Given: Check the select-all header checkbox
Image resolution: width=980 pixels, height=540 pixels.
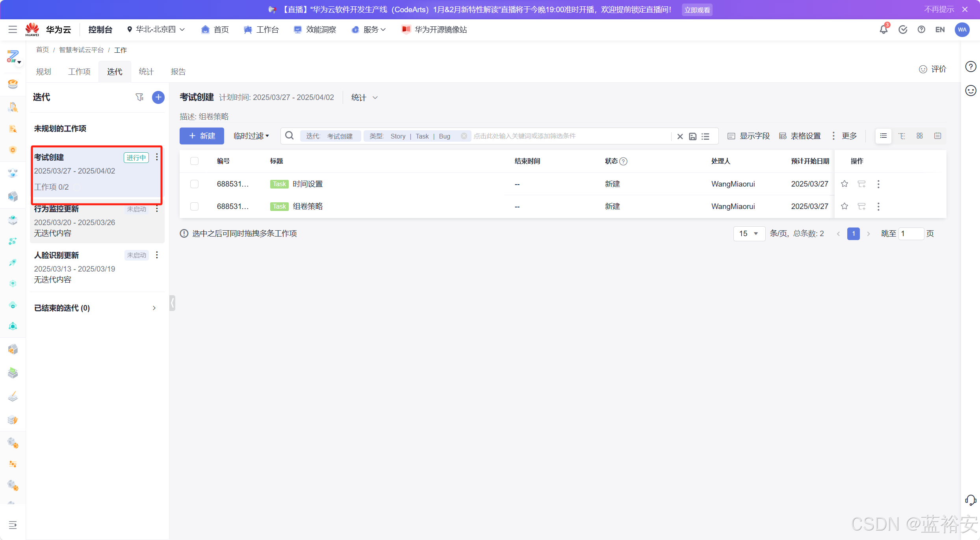Looking at the screenshot, I should (x=194, y=161).
